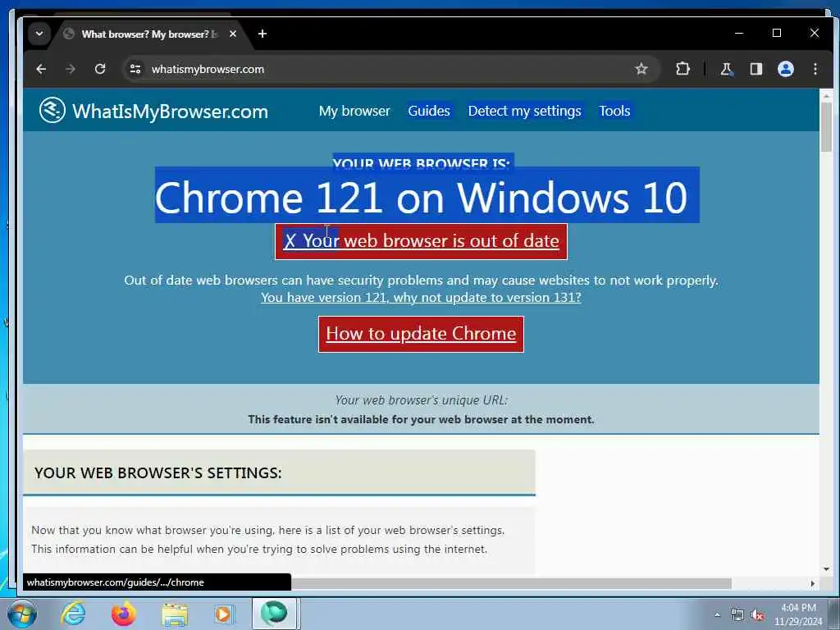
Task: Click the vertical scrollbar down arrow
Action: (x=826, y=569)
